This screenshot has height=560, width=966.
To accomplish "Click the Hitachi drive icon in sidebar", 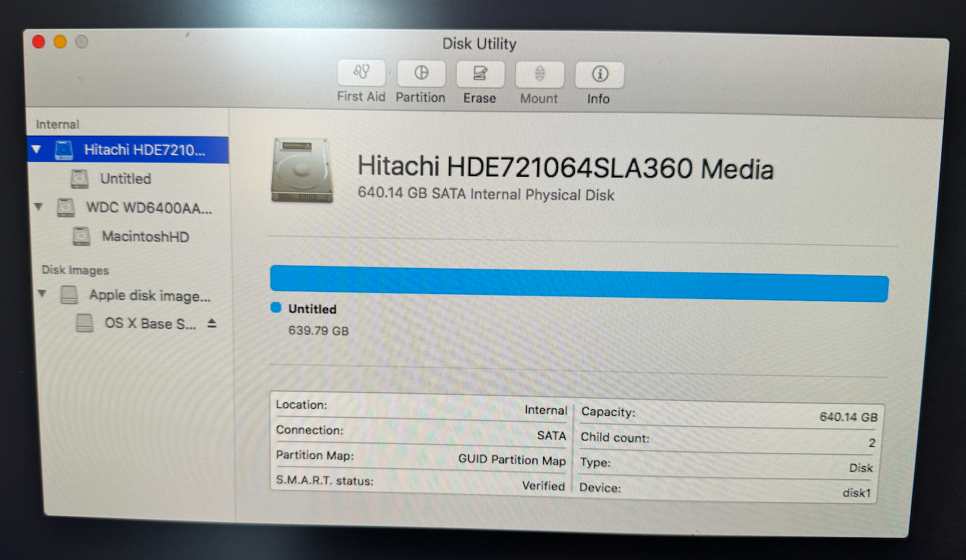I will click(64, 150).
